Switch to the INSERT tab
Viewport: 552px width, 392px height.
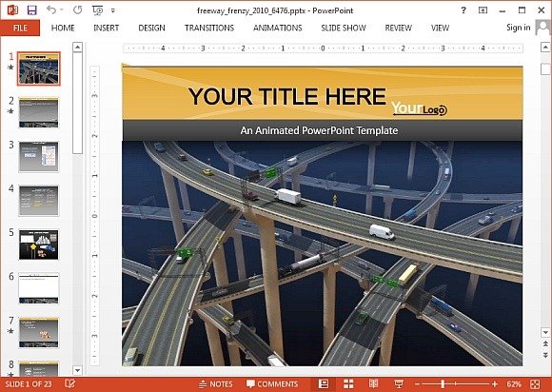[106, 28]
